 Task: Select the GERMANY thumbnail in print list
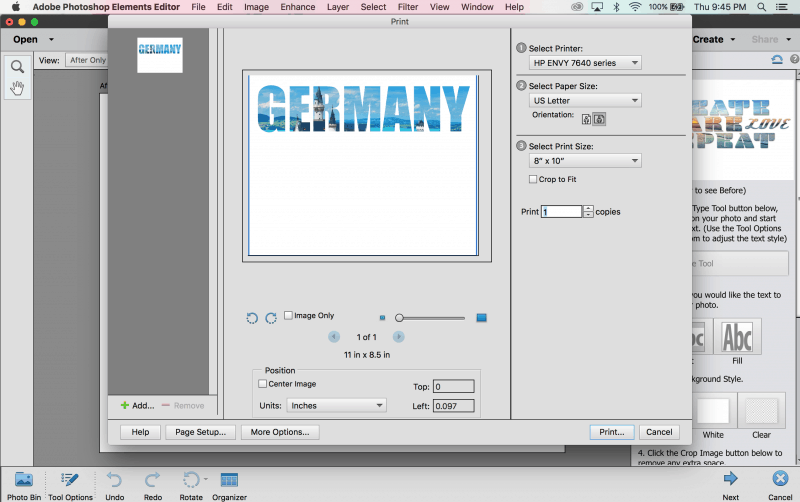click(160, 55)
